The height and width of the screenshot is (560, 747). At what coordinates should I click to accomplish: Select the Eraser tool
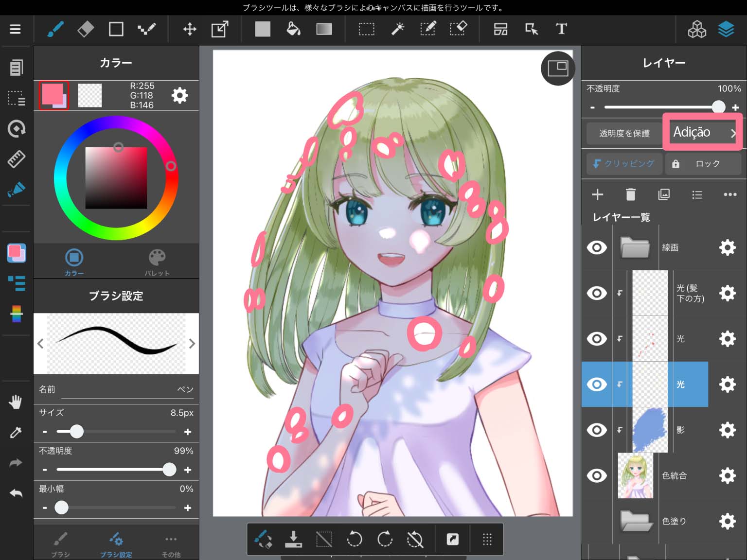tap(86, 29)
